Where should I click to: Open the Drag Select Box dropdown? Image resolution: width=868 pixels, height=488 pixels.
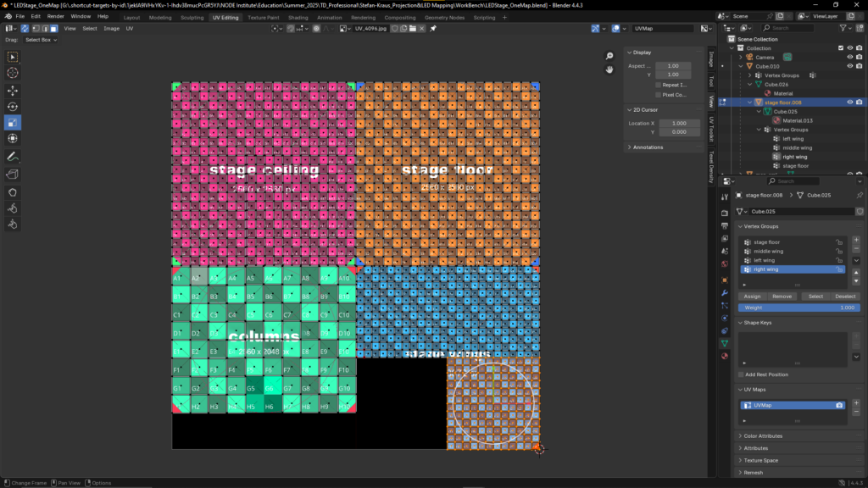[41, 40]
